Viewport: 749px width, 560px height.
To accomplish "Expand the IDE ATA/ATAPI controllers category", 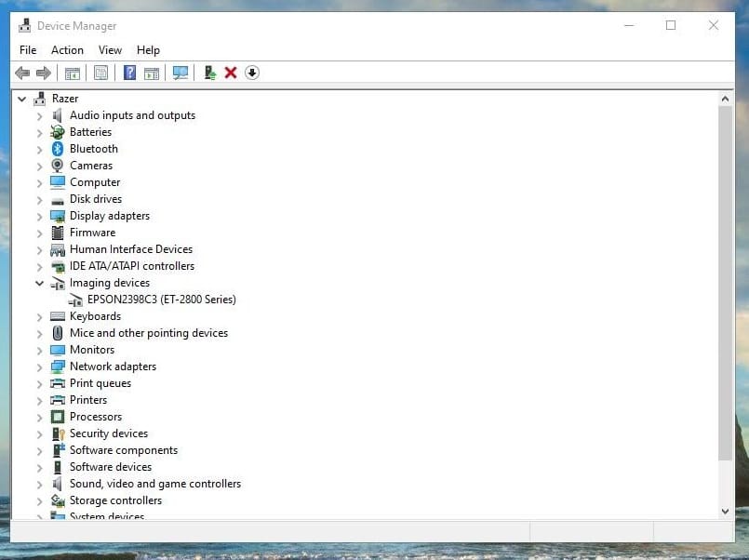I will [40, 267].
